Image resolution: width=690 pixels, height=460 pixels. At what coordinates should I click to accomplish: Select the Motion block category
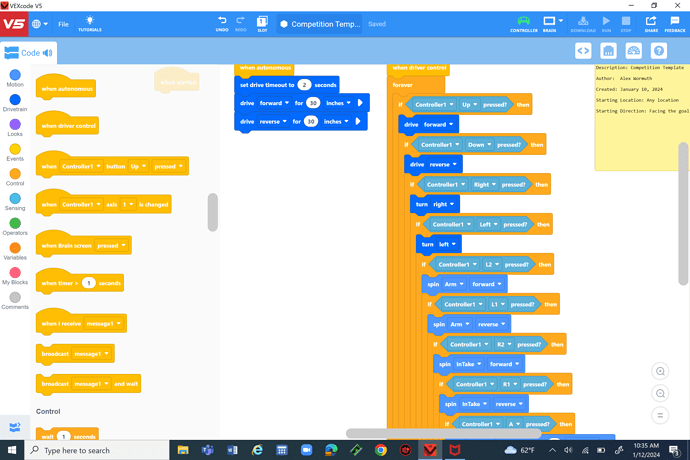(x=15, y=78)
